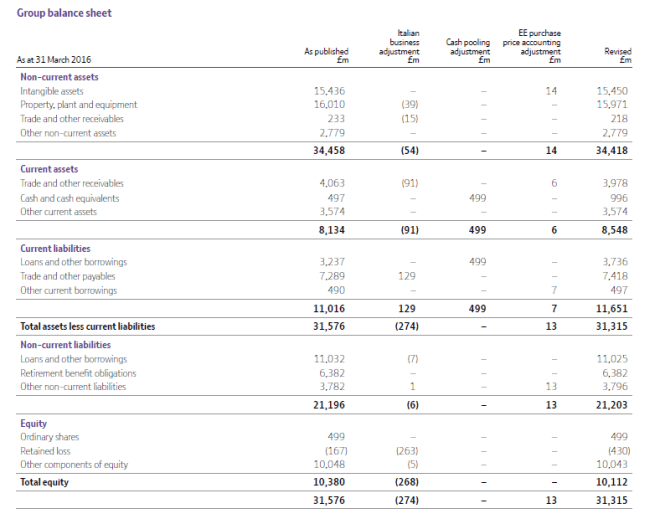Select the Other components of equity label

click(74, 465)
